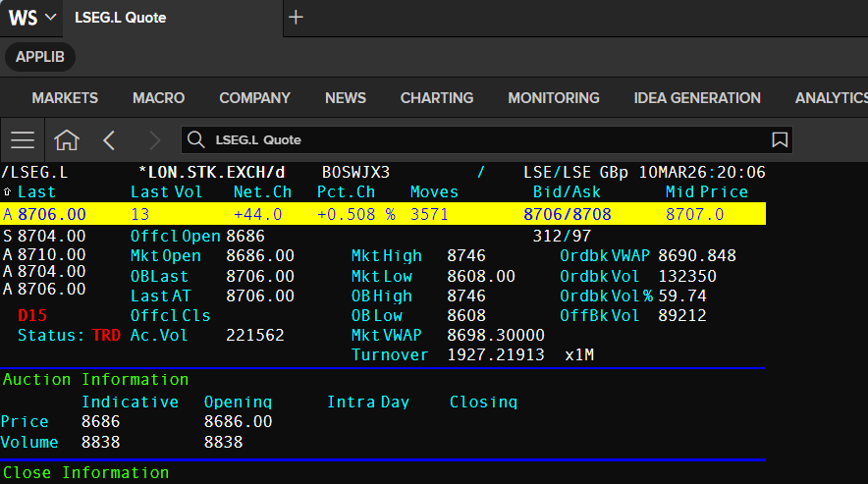Click the APPLIB button
This screenshot has width=868, height=484.
[x=40, y=57]
